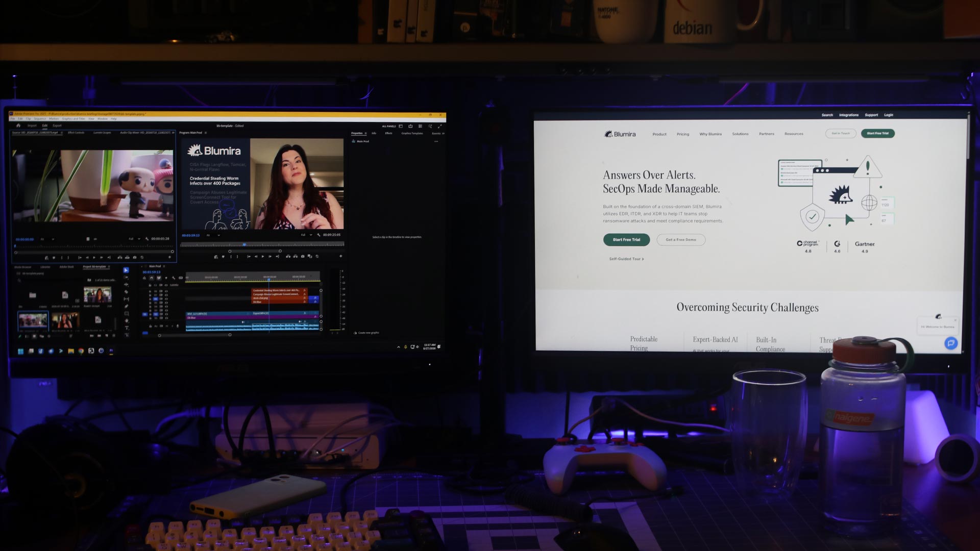Toggle snapping in the Timeline panel
This screenshot has height=551, width=980.
[x=152, y=278]
